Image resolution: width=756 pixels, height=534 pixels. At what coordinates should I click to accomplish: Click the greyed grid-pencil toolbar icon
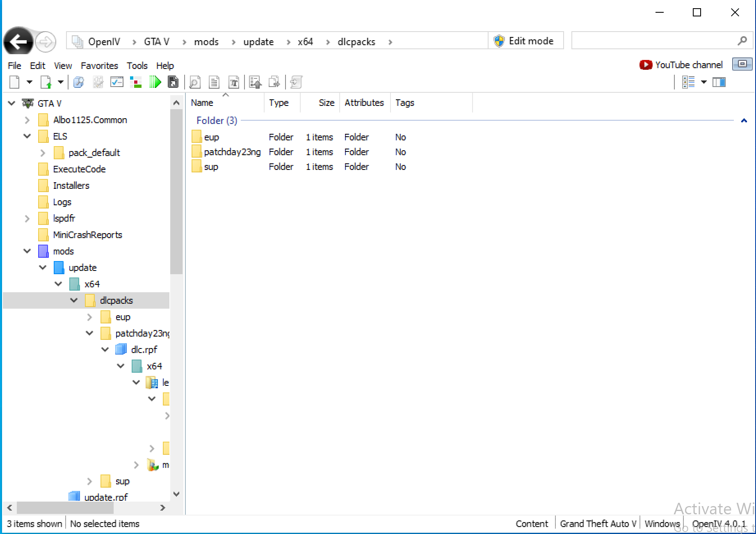point(98,82)
